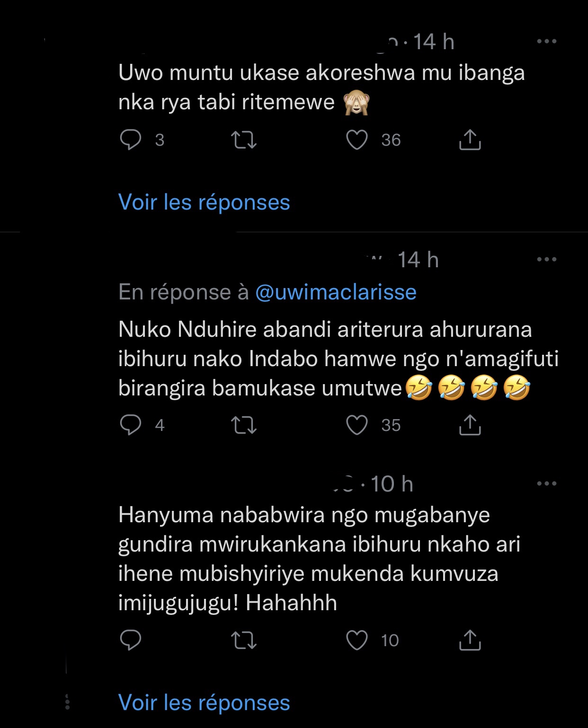Open the @uwimaclarisse profile mention

tap(336, 292)
